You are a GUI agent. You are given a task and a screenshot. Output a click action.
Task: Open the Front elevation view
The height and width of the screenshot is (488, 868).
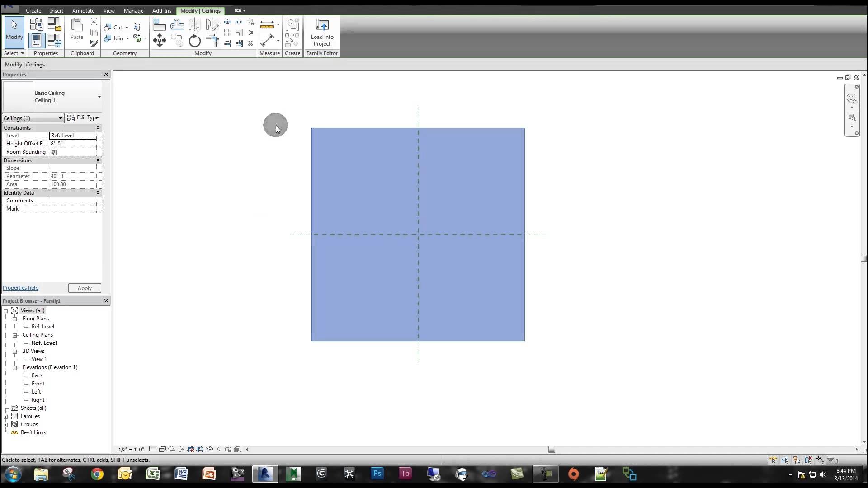coord(38,384)
